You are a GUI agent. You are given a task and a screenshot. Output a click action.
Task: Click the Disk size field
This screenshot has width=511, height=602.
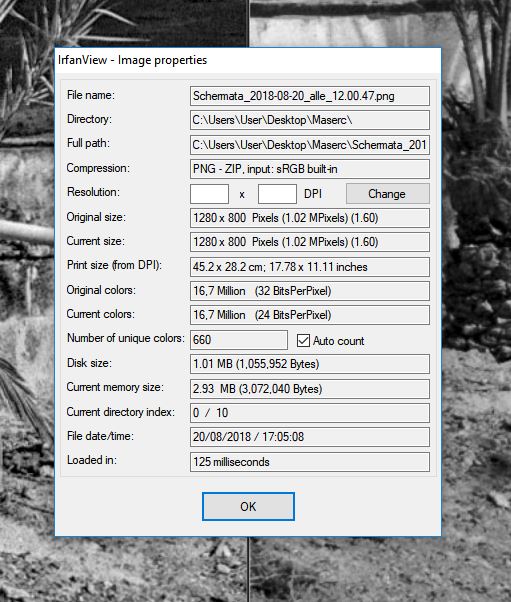coord(310,364)
